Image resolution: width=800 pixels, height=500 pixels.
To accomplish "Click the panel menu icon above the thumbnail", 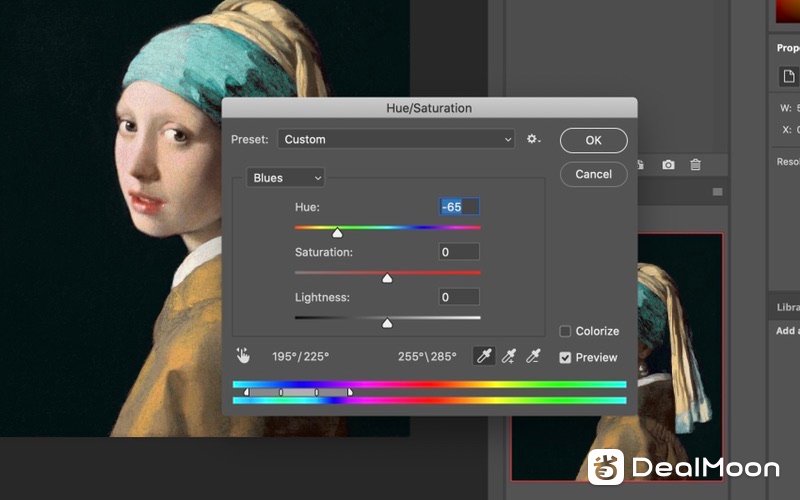I will [717, 192].
